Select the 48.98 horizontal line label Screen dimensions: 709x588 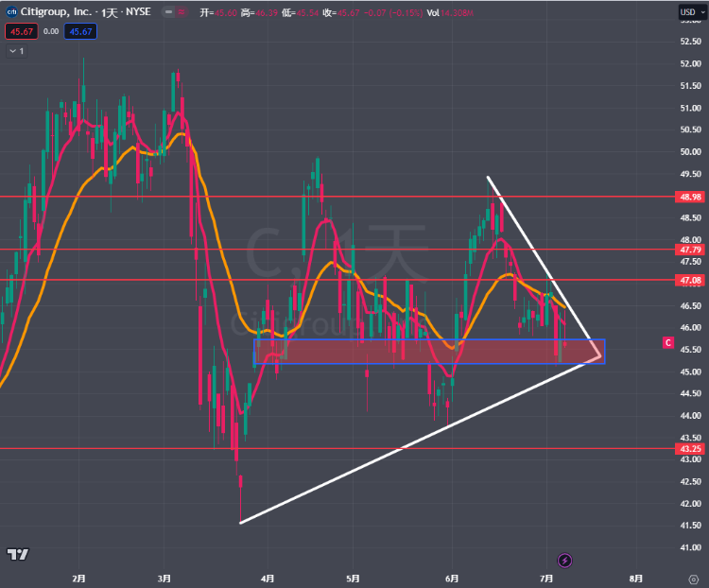(689, 197)
